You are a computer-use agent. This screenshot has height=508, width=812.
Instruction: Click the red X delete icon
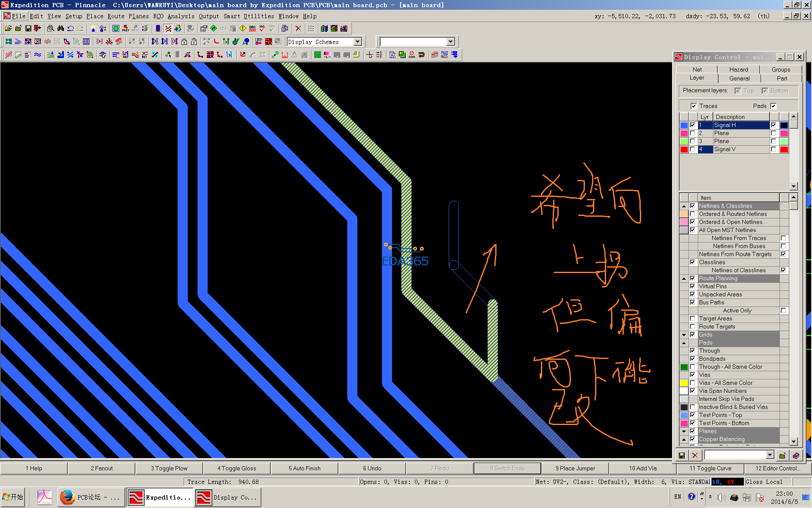298,28
